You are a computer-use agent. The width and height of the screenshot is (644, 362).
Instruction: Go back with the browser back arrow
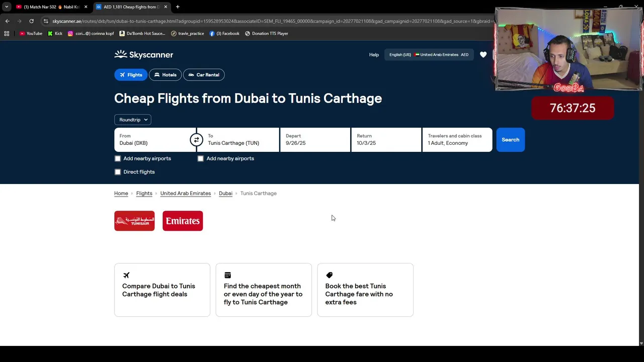(x=7, y=21)
